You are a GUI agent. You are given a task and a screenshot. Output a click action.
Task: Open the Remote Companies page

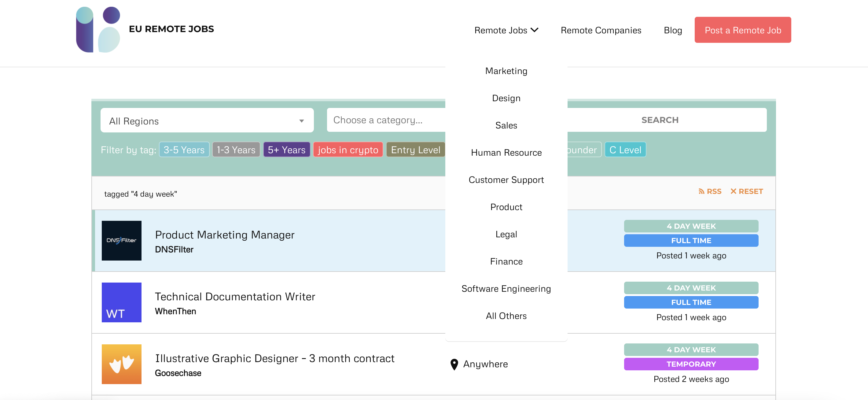(601, 30)
